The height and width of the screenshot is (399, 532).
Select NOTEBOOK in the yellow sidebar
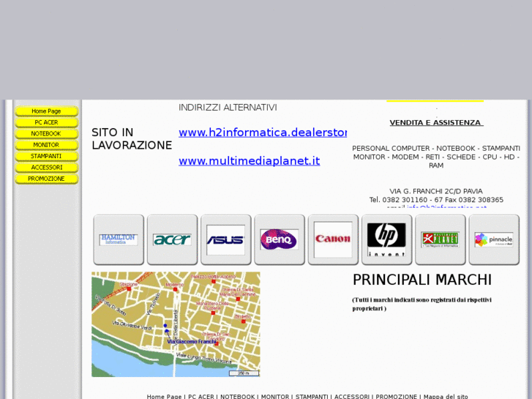tap(47, 133)
